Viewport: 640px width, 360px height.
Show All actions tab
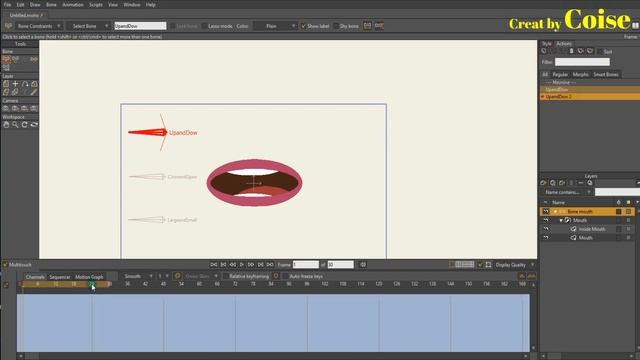click(545, 75)
